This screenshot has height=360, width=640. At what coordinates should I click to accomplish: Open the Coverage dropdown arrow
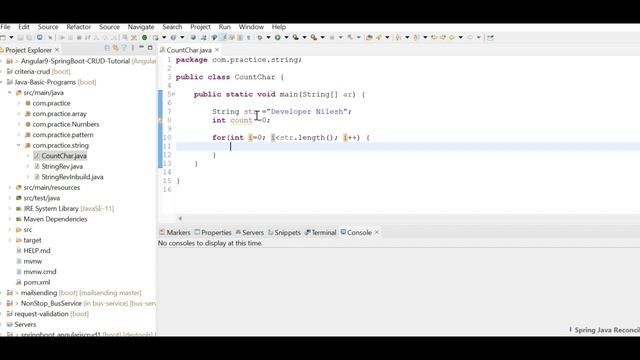(x=304, y=38)
